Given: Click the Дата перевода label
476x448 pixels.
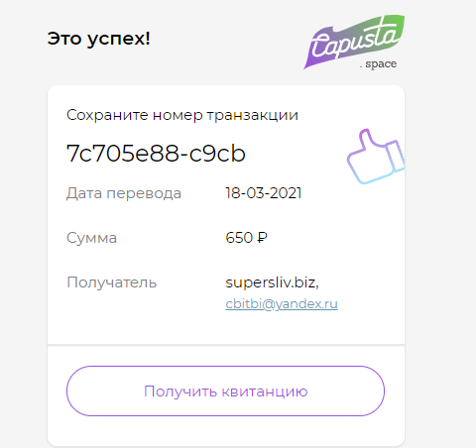Looking at the screenshot, I should [124, 193].
